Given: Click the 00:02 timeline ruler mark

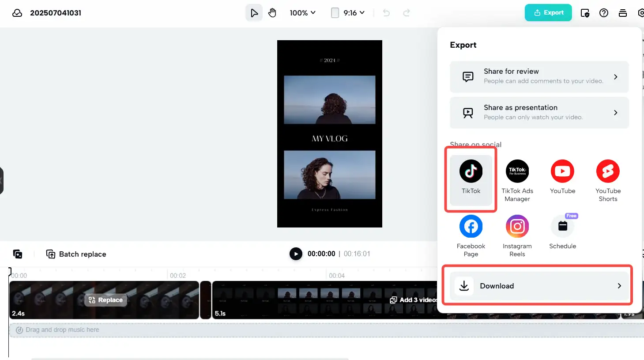Looking at the screenshot, I should pos(178,275).
